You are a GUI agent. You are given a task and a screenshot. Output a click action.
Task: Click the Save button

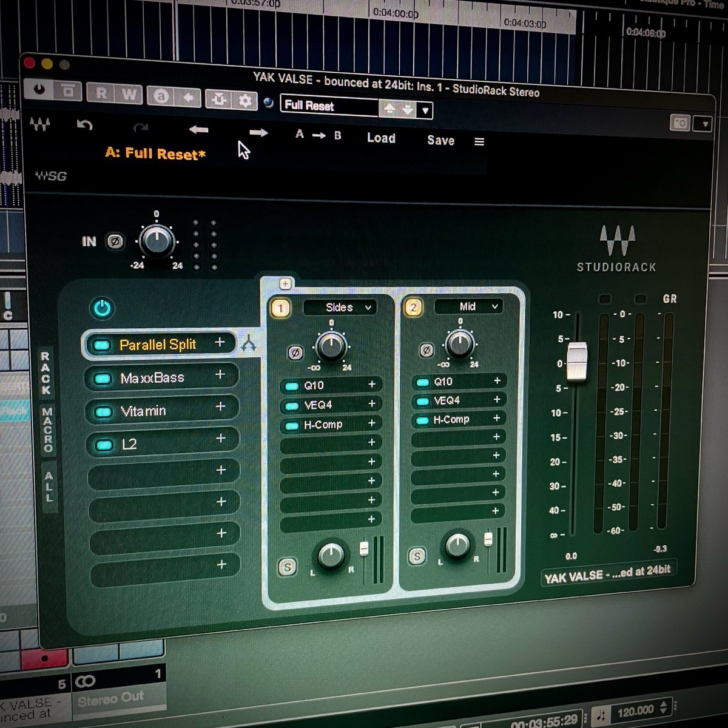440,140
